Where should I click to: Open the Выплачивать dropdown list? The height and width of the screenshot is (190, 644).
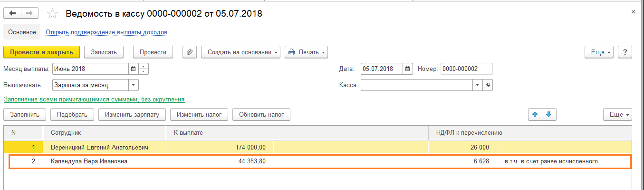point(134,85)
